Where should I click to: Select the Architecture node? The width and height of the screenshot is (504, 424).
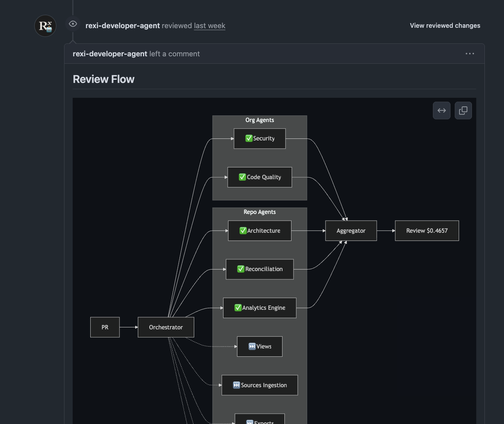pyautogui.click(x=260, y=231)
